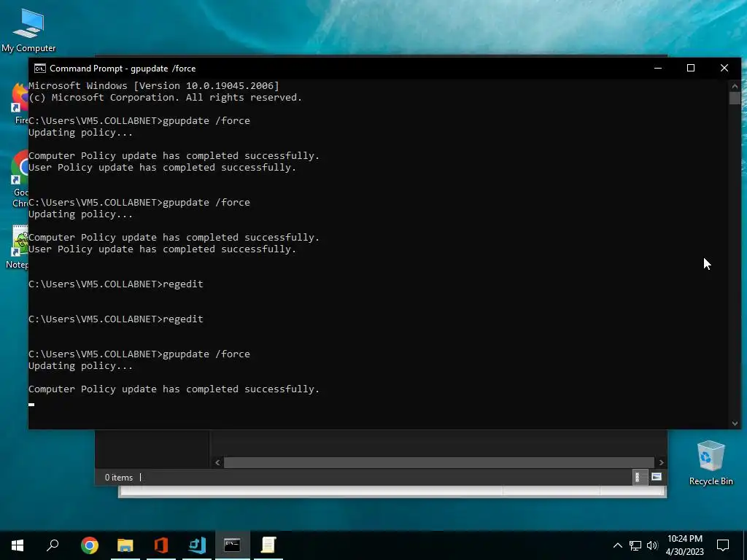
Task: Open the Command Prompt title bar icon
Action: [x=40, y=69]
